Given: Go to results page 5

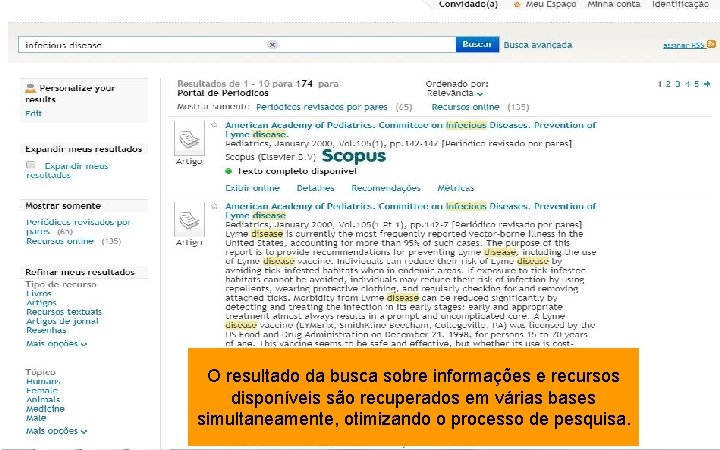Looking at the screenshot, I should click(x=697, y=84).
